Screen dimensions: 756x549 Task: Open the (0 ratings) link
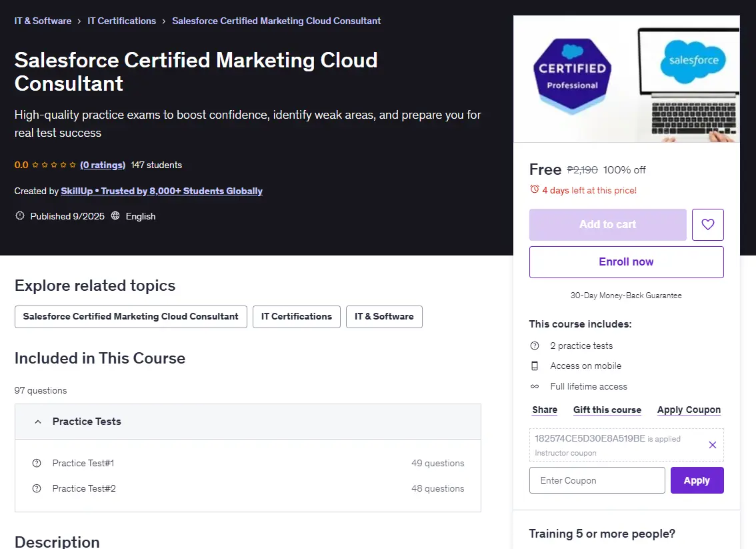pos(103,165)
